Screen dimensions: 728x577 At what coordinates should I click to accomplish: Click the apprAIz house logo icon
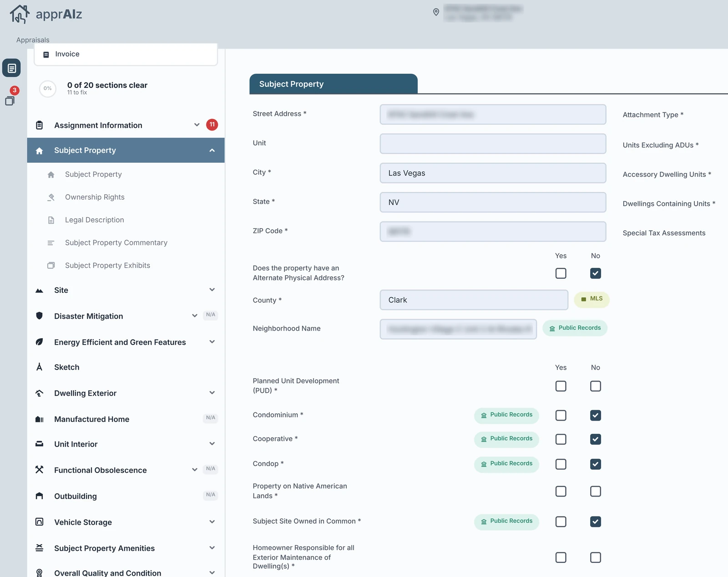click(x=20, y=14)
